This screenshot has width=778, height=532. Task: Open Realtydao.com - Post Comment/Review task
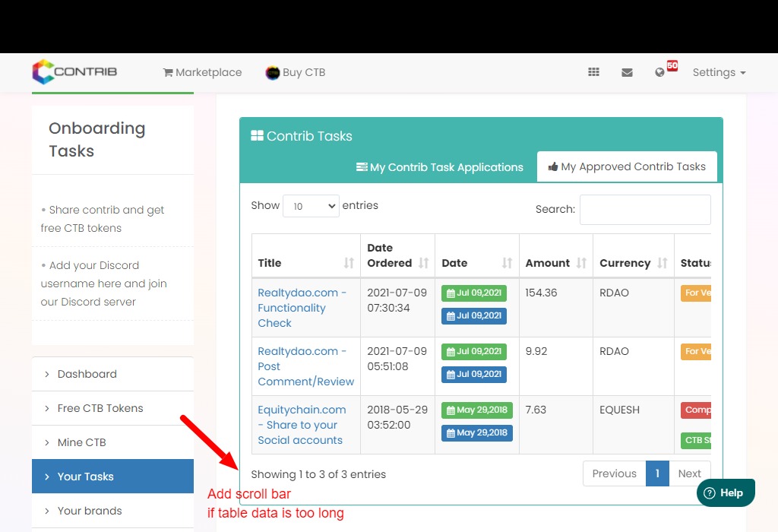coord(305,366)
